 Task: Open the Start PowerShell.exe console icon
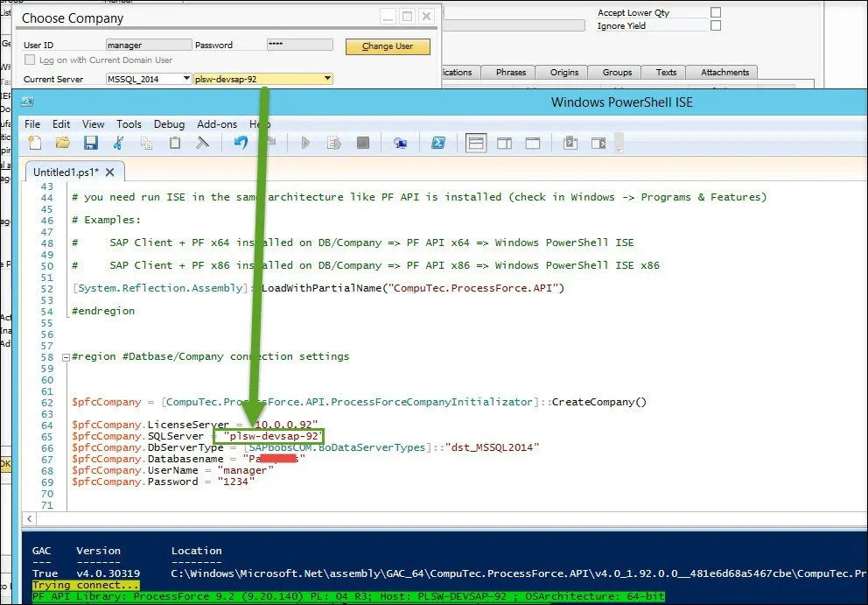point(438,143)
